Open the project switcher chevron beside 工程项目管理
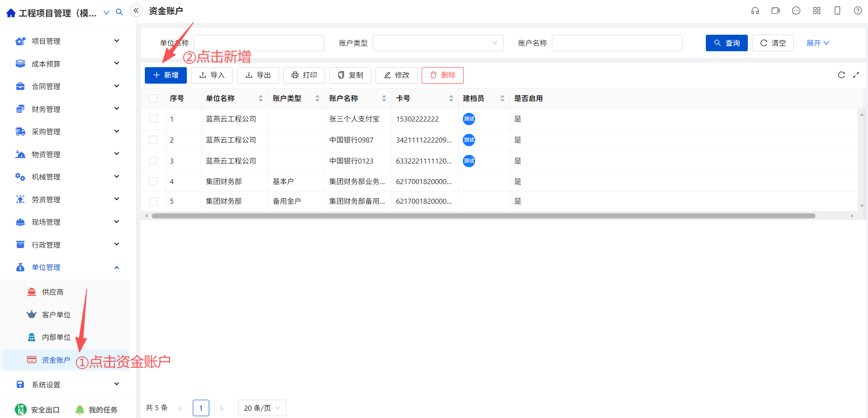 (106, 12)
